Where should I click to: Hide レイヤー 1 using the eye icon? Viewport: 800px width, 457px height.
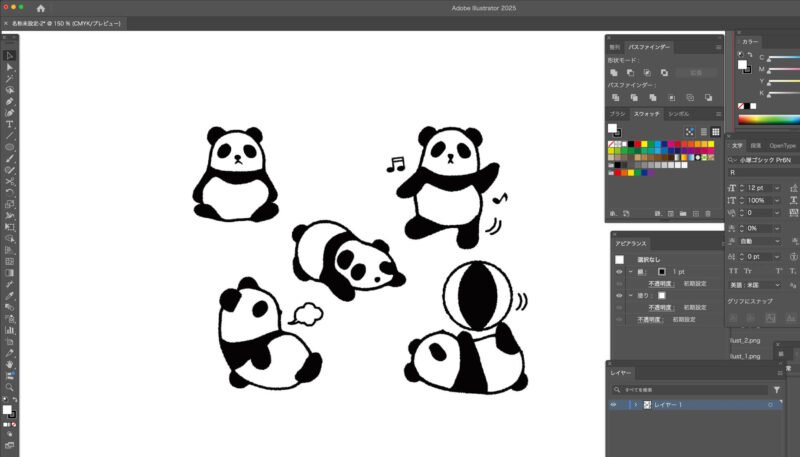point(614,405)
